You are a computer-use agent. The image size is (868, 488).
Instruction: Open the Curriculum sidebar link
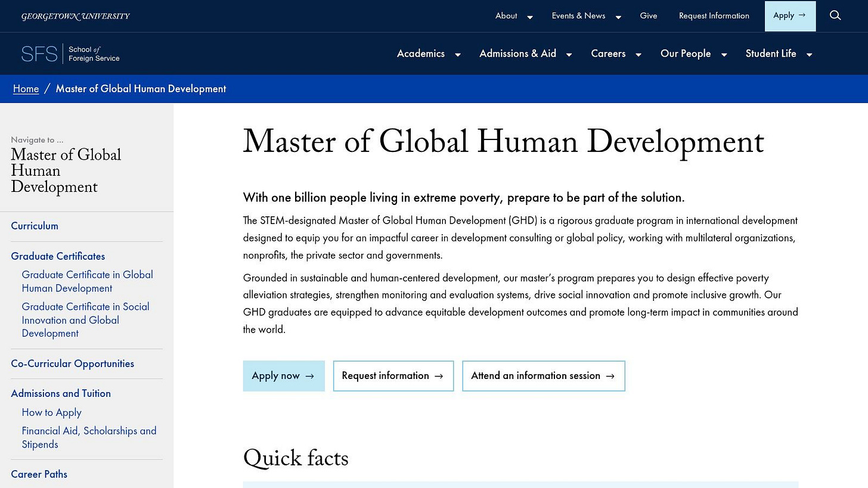pyautogui.click(x=34, y=226)
